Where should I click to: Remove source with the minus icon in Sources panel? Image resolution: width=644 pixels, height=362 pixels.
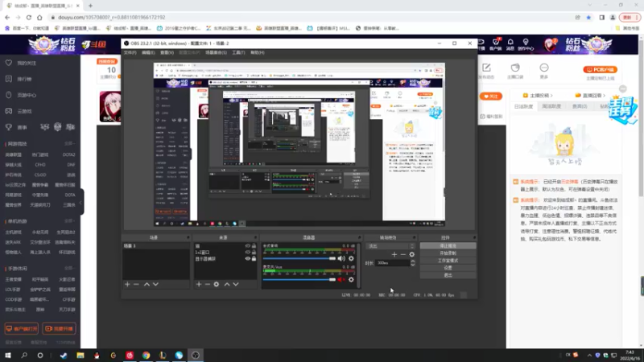click(x=208, y=284)
